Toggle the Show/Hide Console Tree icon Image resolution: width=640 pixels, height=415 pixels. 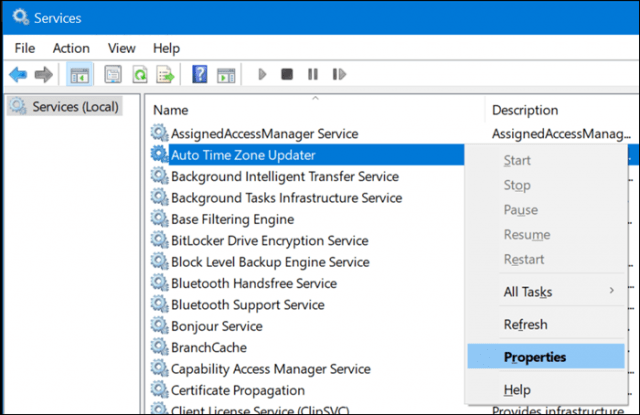click(80, 75)
